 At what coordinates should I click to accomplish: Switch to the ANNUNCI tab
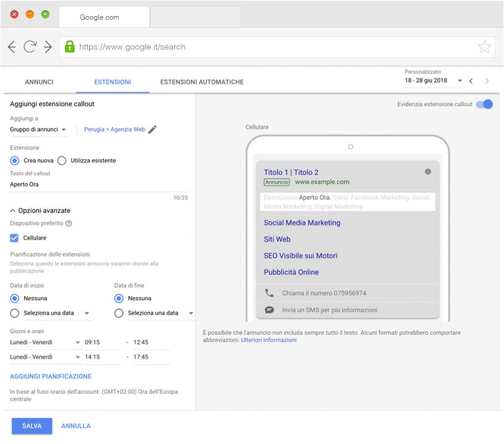click(x=39, y=82)
